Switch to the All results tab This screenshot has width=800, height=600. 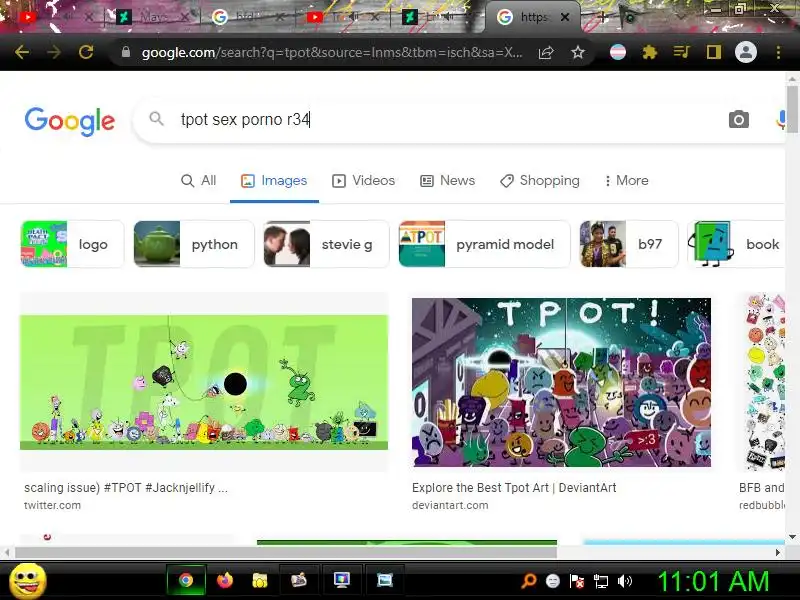198,181
